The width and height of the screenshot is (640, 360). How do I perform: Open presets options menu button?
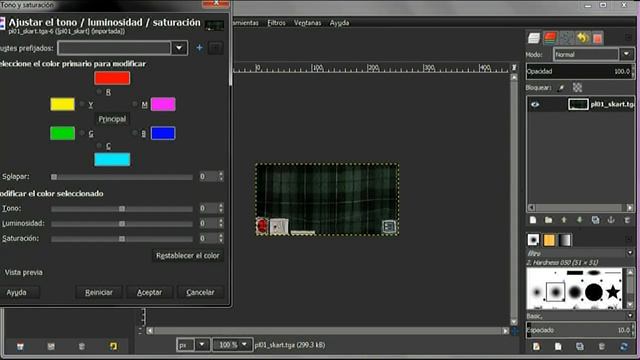pyautogui.click(x=216, y=48)
